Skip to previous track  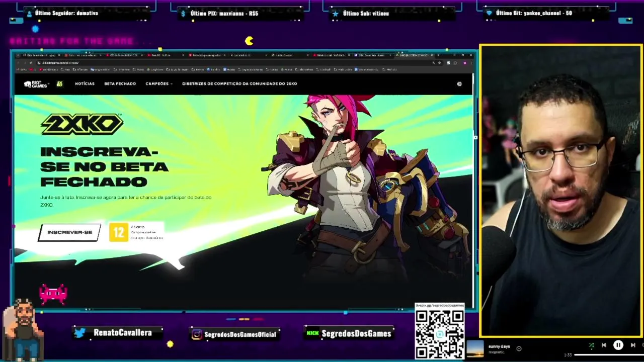click(604, 345)
